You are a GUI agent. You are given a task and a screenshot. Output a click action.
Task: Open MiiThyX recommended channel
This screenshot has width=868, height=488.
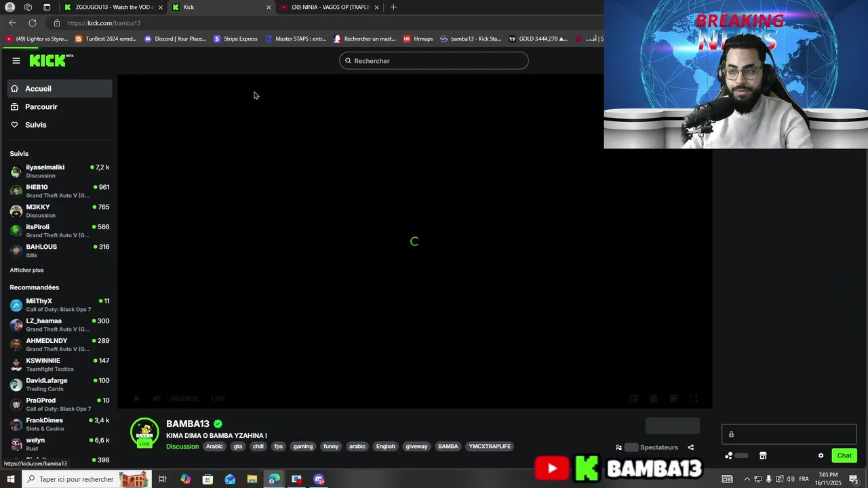[x=60, y=304]
